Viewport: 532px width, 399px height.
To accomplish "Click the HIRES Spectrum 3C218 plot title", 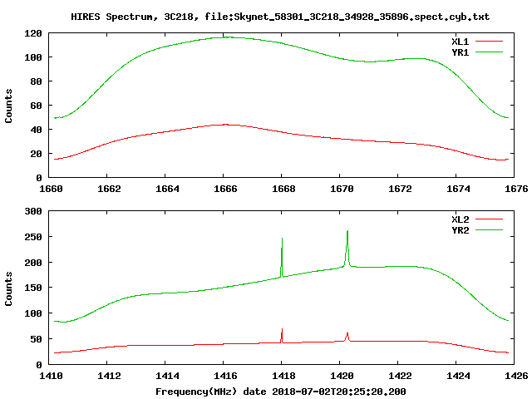I will pos(280,17).
